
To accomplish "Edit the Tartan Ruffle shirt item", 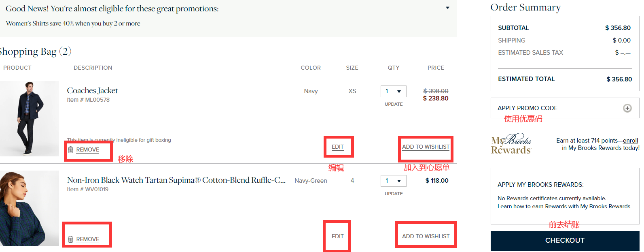I will pos(338,237).
